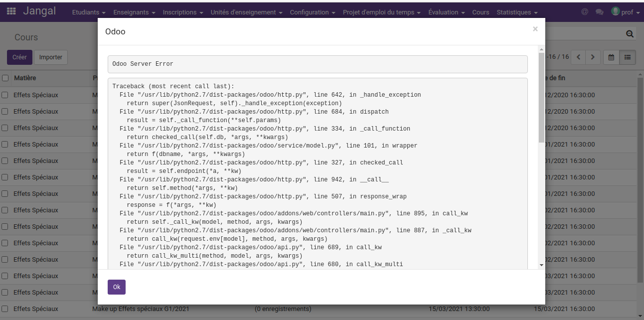Click the traceback dialog scrollbar thumb
The image size is (644, 320).
[541, 97]
